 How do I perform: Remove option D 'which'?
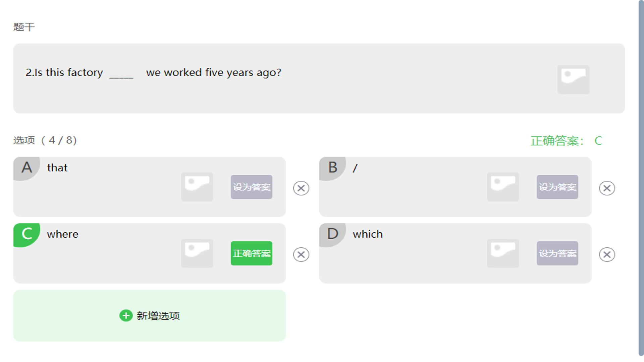[607, 254]
